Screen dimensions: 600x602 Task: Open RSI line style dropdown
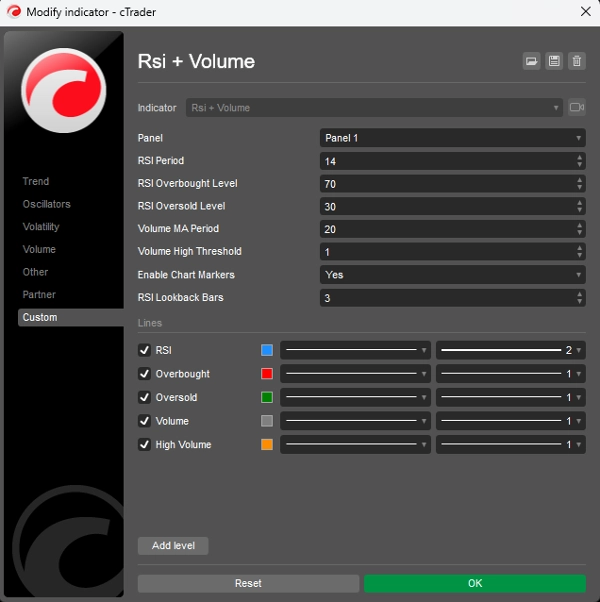click(x=355, y=350)
